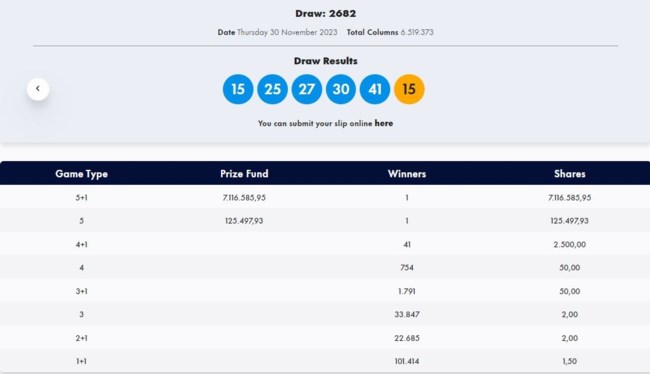Image resolution: width=650 pixels, height=374 pixels.
Task: Select the Prize Fund column header
Action: point(244,174)
